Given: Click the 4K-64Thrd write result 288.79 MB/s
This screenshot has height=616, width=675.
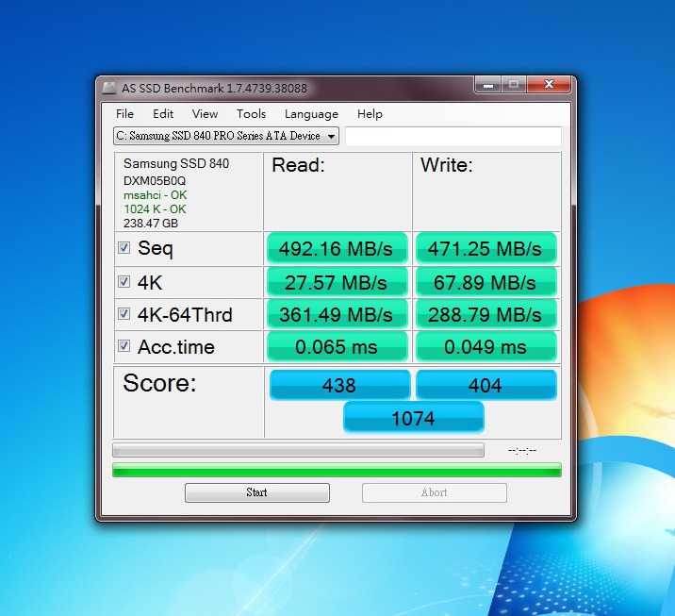Looking at the screenshot, I should pyautogui.click(x=486, y=314).
